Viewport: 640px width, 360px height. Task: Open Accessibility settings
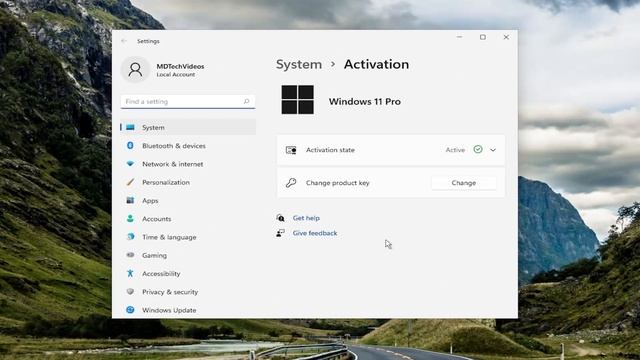coord(188,273)
